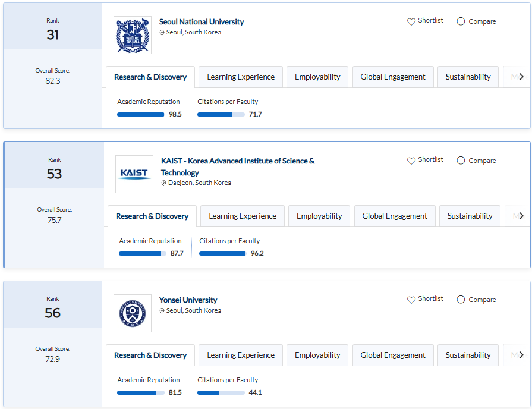Open KAIST - Korea Advanced Institute link
The width and height of the screenshot is (532, 409).
point(238,166)
